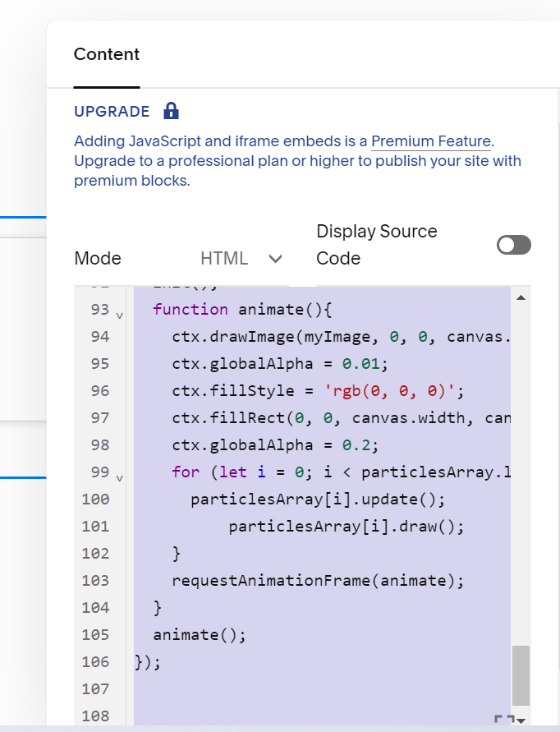Open the Premium Feature link

coord(431,141)
